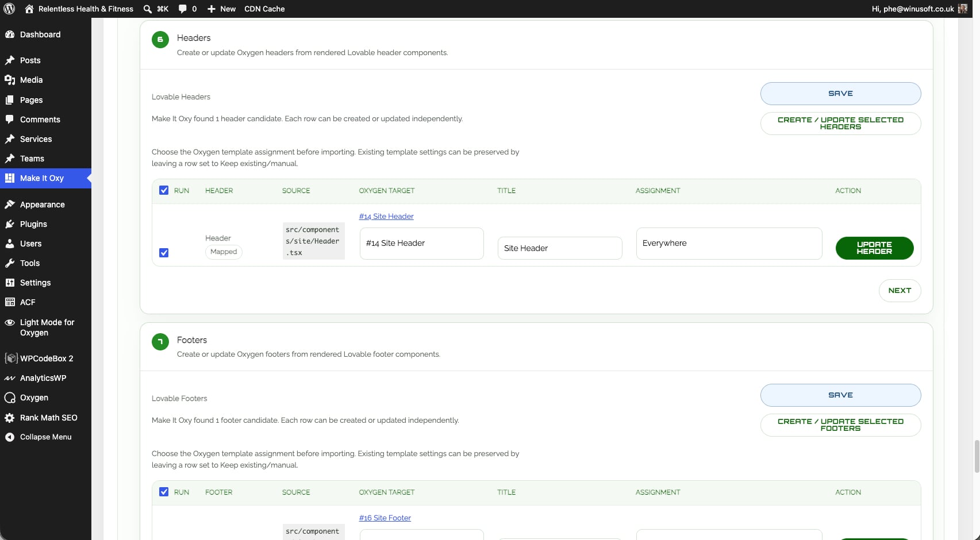This screenshot has width=980, height=540.
Task: Click the plus icon beside New
Action: pyautogui.click(x=211, y=9)
